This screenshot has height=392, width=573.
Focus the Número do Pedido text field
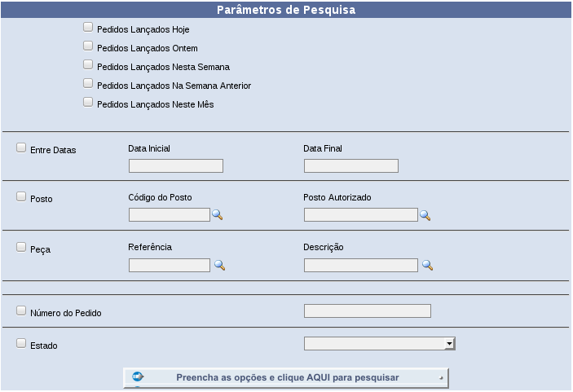coord(368,311)
